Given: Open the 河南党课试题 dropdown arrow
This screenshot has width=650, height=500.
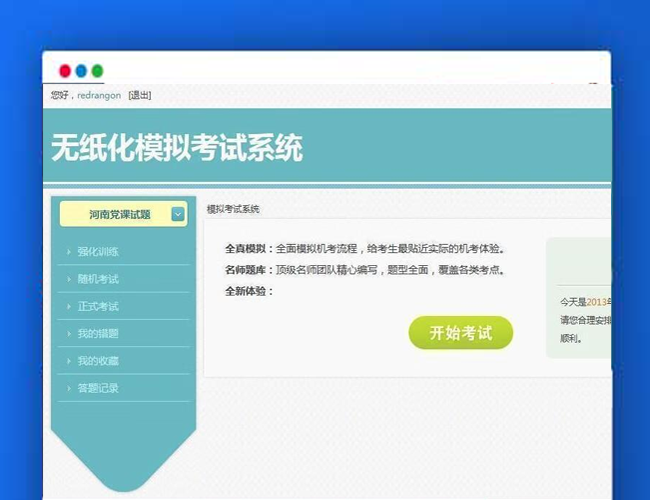Looking at the screenshot, I should pos(178,214).
